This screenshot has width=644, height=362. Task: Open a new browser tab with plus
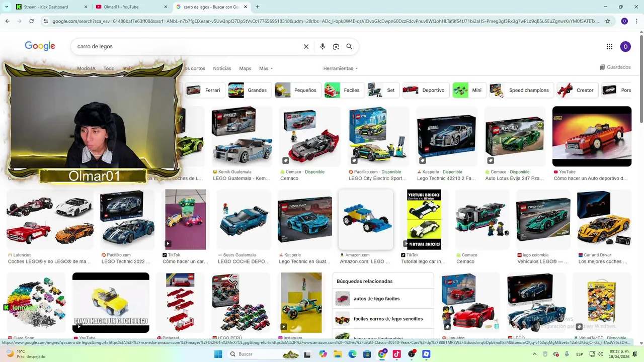click(258, 7)
